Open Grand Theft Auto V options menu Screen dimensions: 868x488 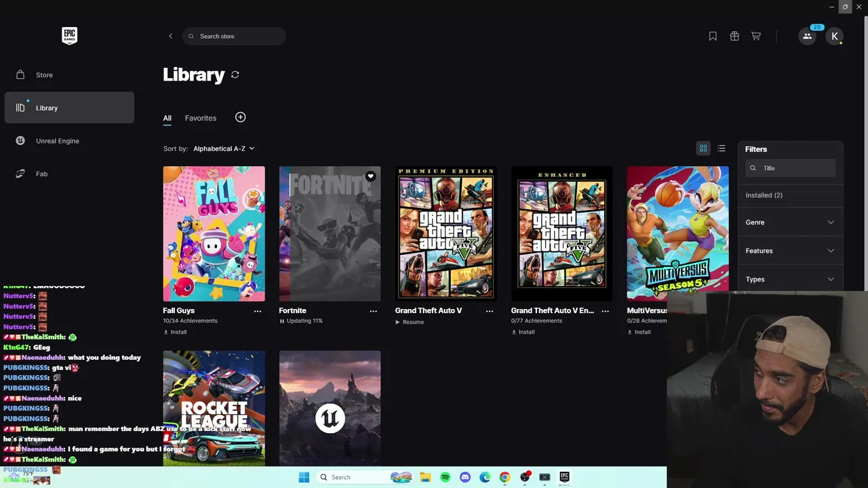[490, 311]
